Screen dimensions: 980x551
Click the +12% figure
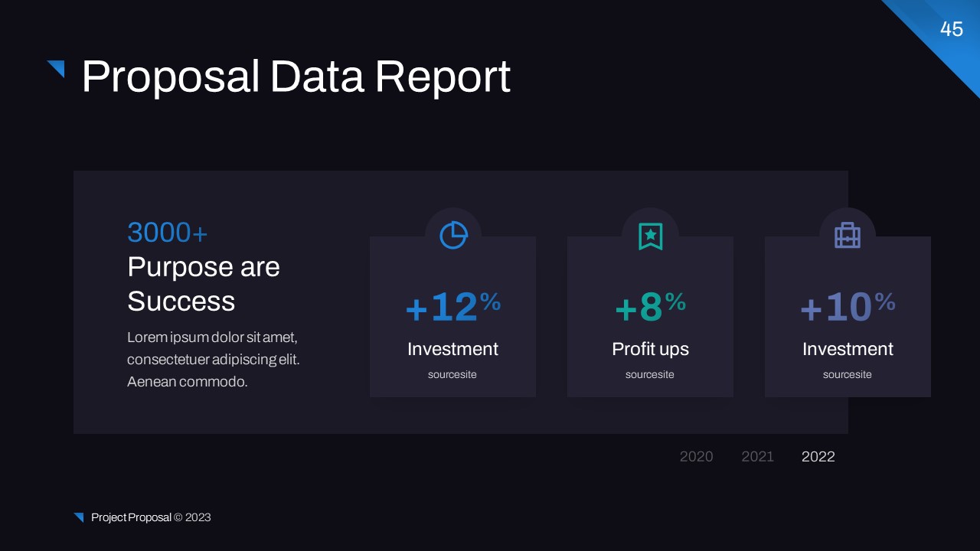(452, 308)
